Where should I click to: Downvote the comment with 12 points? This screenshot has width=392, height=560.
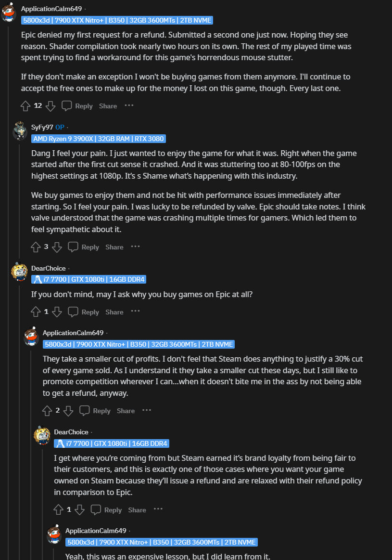[x=50, y=106]
